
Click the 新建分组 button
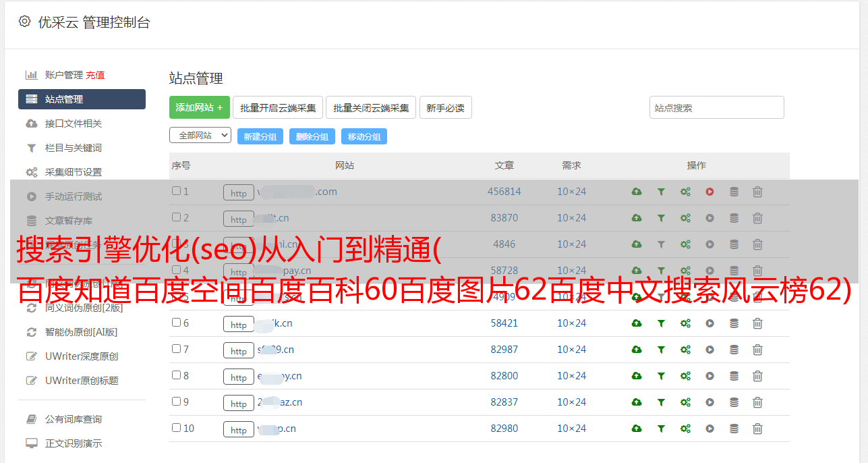[x=260, y=136]
